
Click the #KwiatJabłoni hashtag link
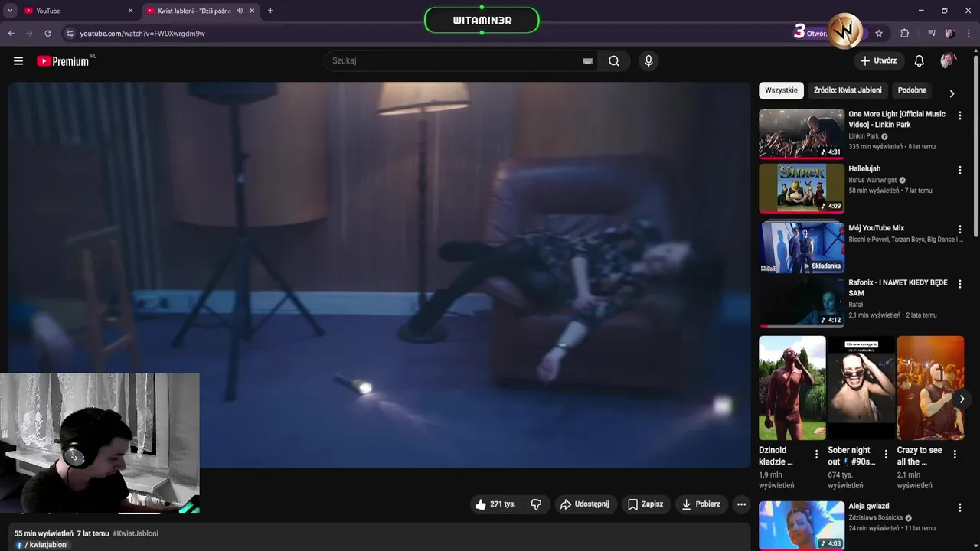coord(136,533)
